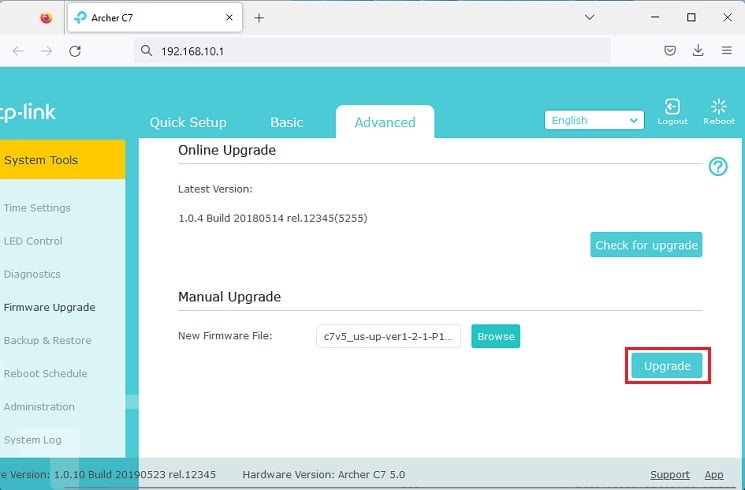Image resolution: width=745 pixels, height=490 pixels.
Task: Click the Latest Version: label
Action: [x=215, y=189]
